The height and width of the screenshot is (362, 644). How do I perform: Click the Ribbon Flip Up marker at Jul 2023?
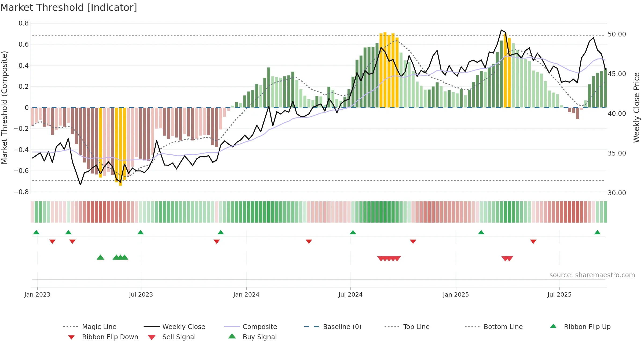pos(140,232)
